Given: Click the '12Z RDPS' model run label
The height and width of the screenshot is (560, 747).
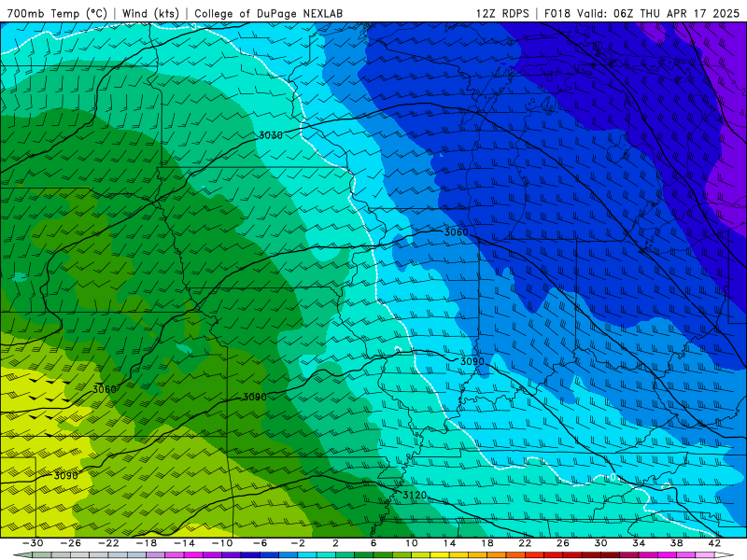Looking at the screenshot, I should pyautogui.click(x=502, y=13).
